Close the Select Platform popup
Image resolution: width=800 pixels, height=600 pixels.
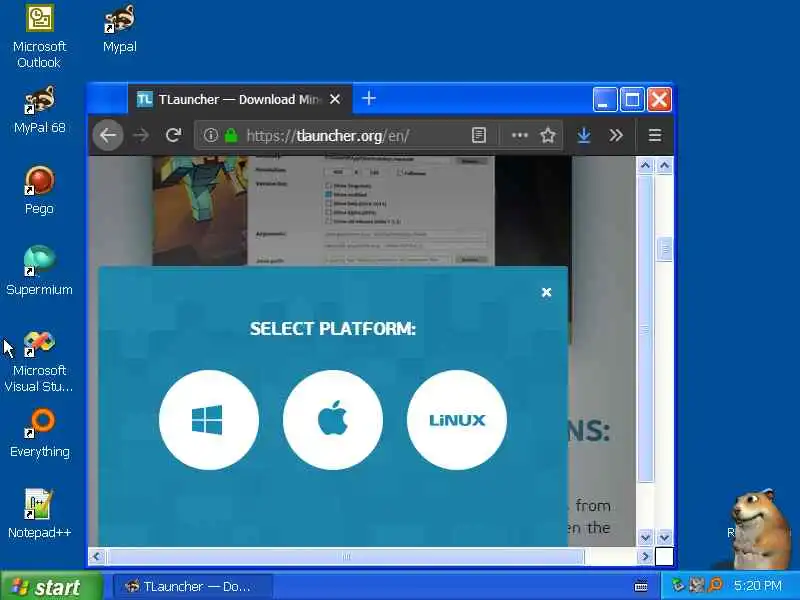546,292
